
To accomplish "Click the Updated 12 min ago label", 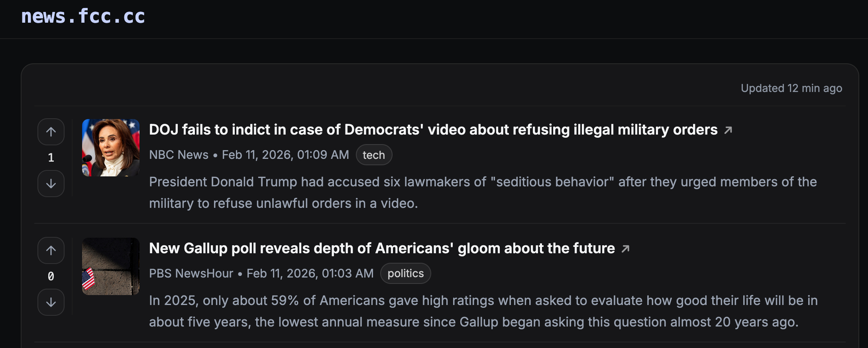I will [x=791, y=88].
